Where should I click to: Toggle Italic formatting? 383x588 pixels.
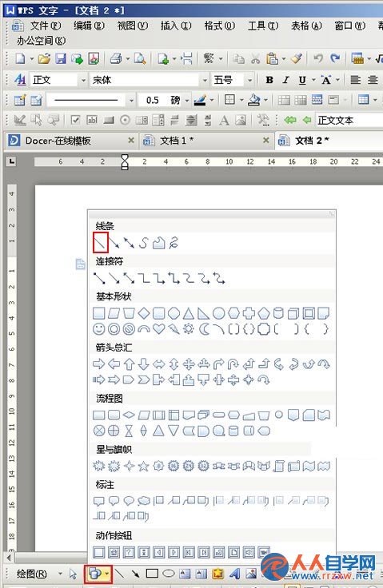pos(285,80)
